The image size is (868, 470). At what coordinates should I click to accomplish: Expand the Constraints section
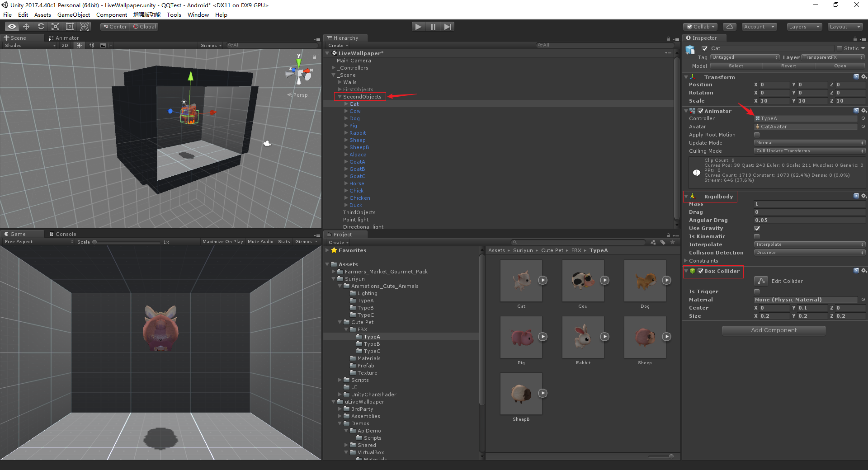686,261
